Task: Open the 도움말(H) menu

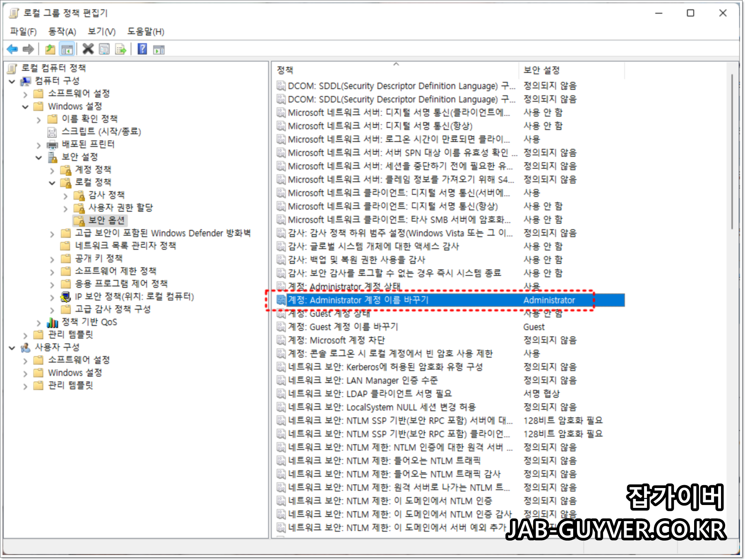Action: 145,31
